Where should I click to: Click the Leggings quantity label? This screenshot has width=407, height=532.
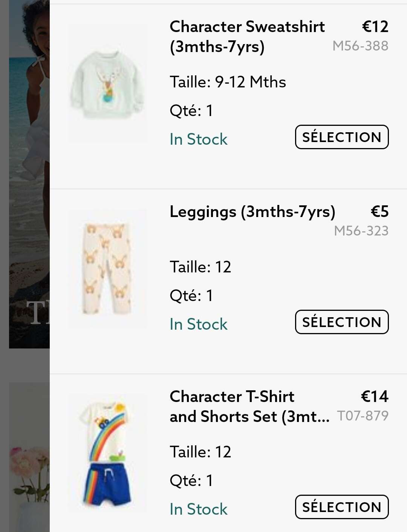click(x=191, y=295)
